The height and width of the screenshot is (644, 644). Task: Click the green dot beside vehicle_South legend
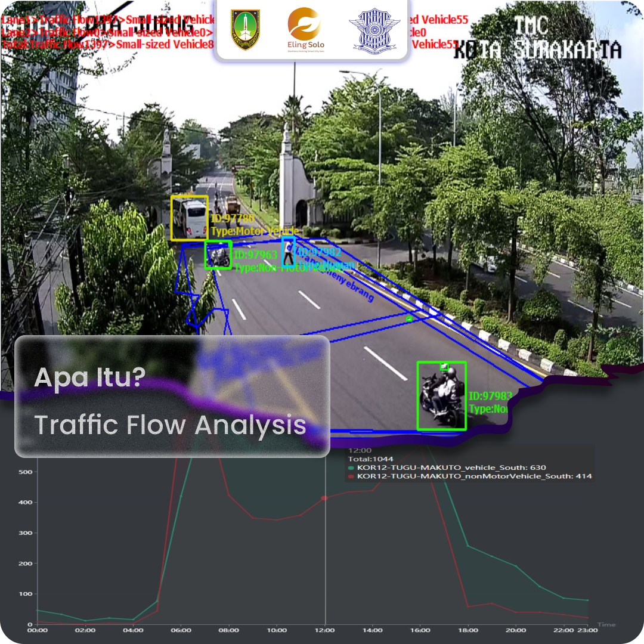pyautogui.click(x=352, y=468)
